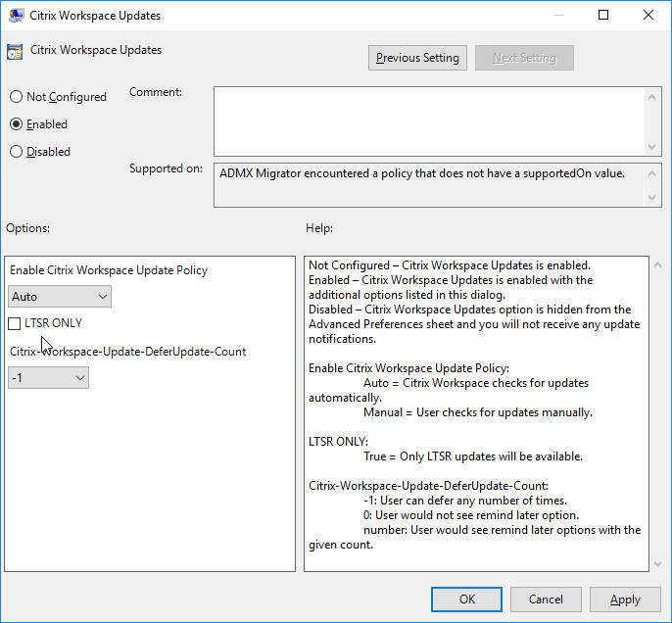This screenshot has height=623, width=672.
Task: Click inside the Comment text box
Action: pyautogui.click(x=429, y=120)
